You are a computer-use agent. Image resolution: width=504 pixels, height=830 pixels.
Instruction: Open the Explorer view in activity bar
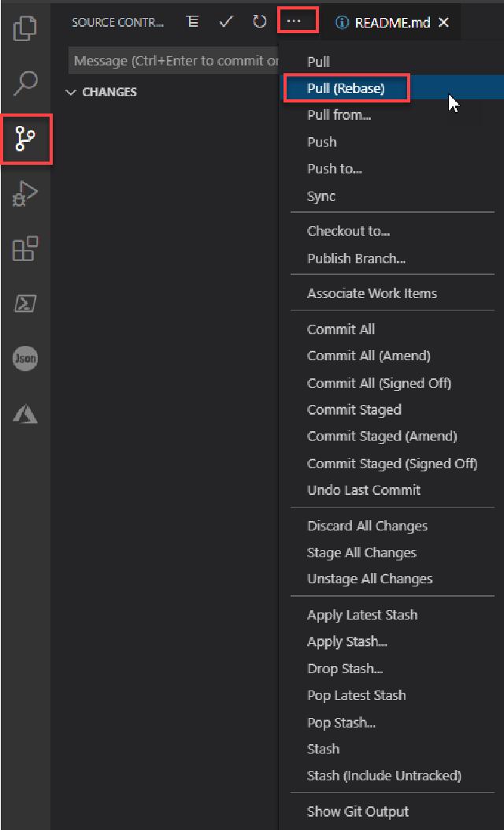pos(25,28)
